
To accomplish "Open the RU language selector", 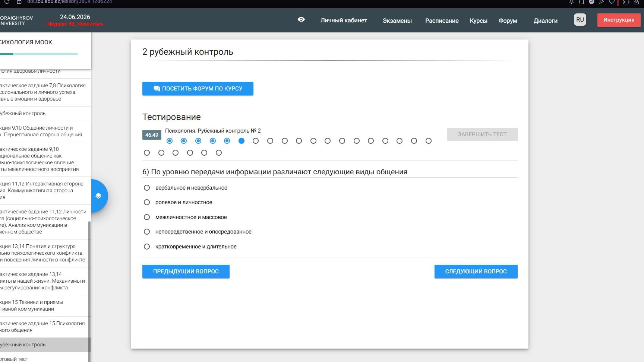I will [580, 20].
